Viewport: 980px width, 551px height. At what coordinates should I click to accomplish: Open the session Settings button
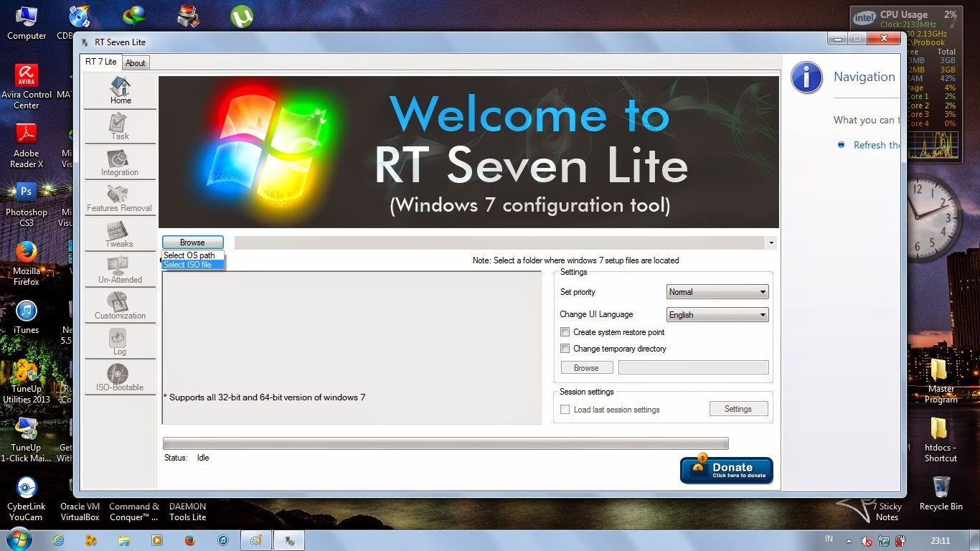click(x=738, y=409)
